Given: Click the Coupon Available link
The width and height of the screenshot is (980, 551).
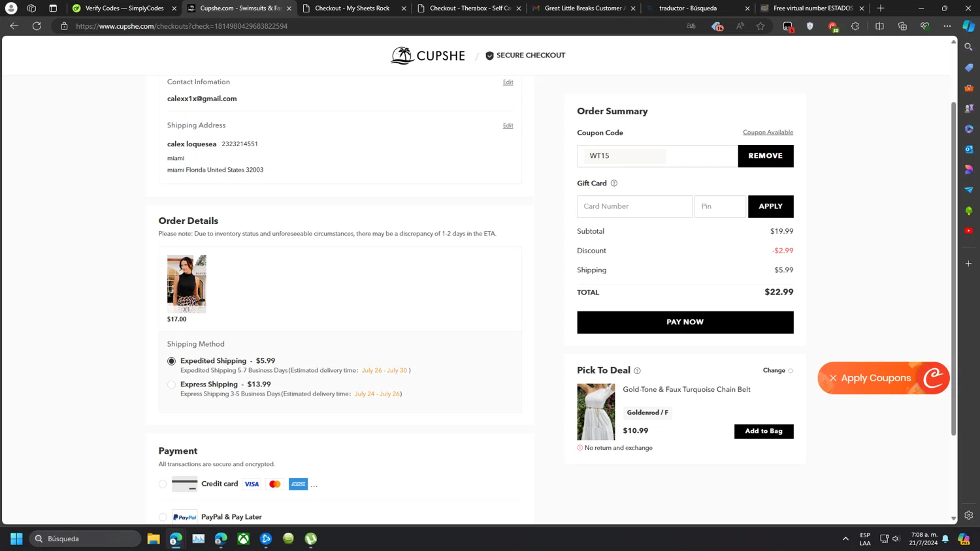Looking at the screenshot, I should click(768, 132).
